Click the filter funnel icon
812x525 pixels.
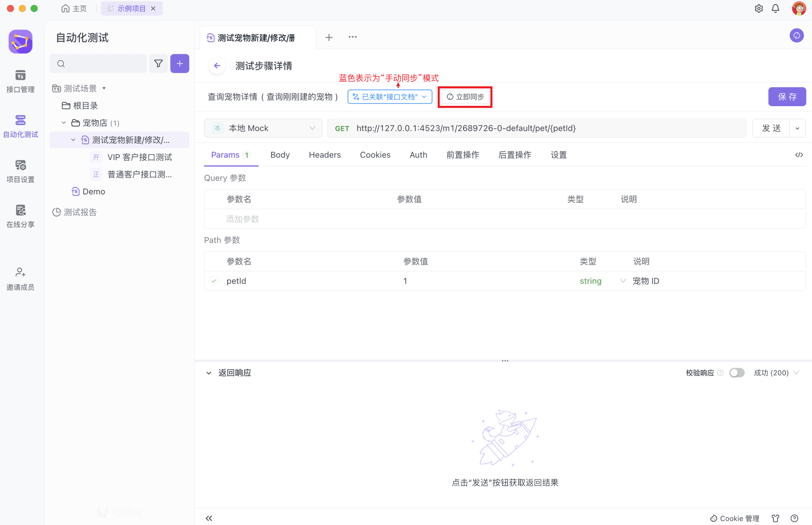158,64
